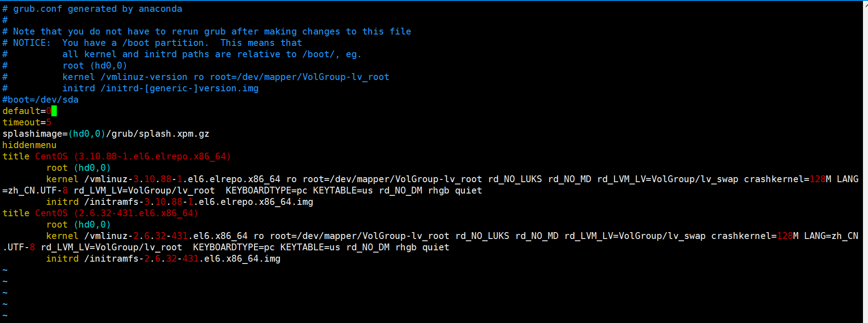Click the #boot=/dev/sda comment line
868x323 pixels.
click(40, 99)
